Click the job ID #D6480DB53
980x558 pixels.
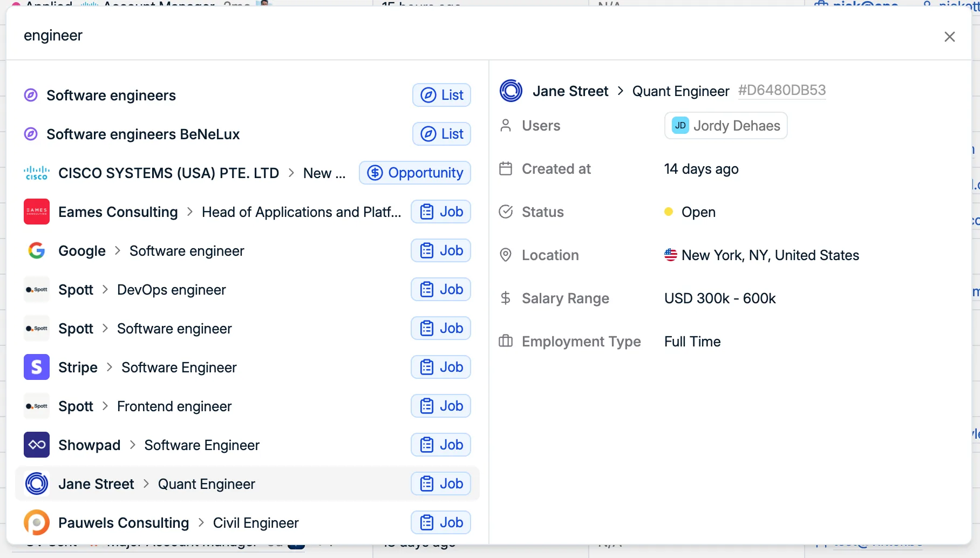click(x=782, y=90)
